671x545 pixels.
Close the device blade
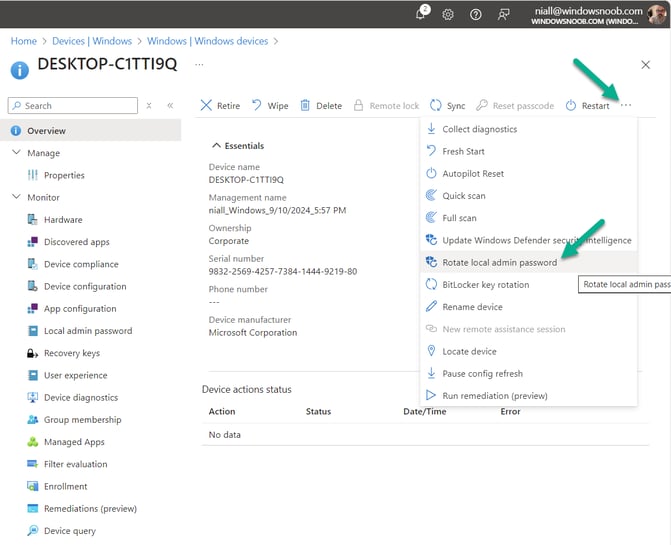click(x=646, y=65)
